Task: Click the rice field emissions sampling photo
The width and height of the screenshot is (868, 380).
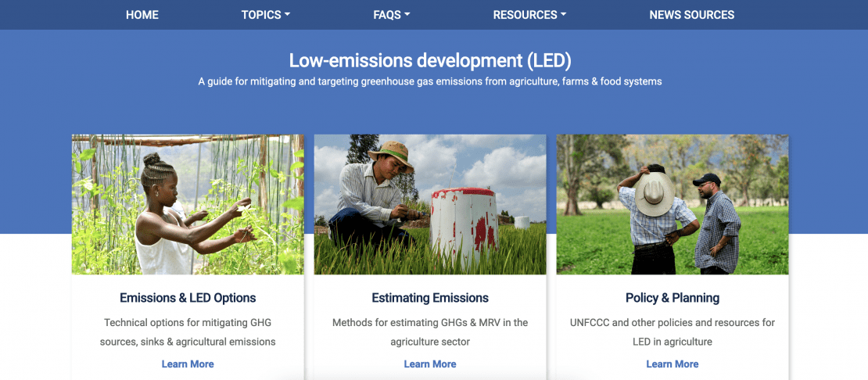Action: coord(430,204)
